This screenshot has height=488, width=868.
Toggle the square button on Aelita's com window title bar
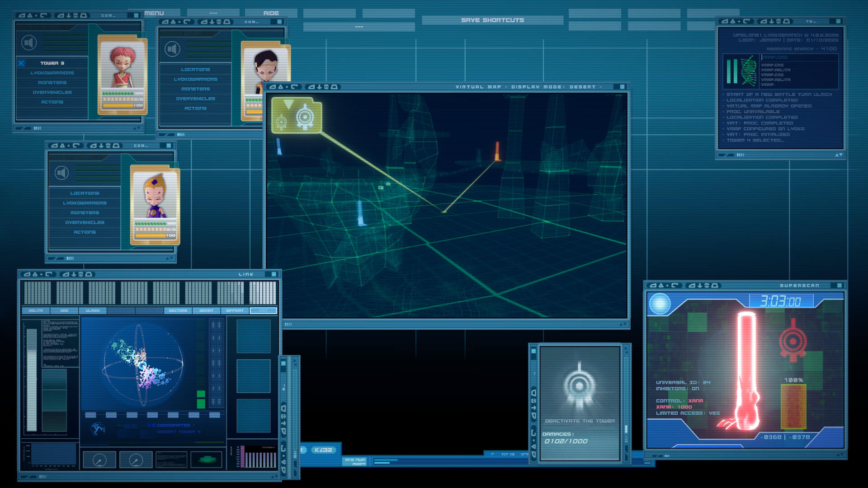pyautogui.click(x=136, y=15)
